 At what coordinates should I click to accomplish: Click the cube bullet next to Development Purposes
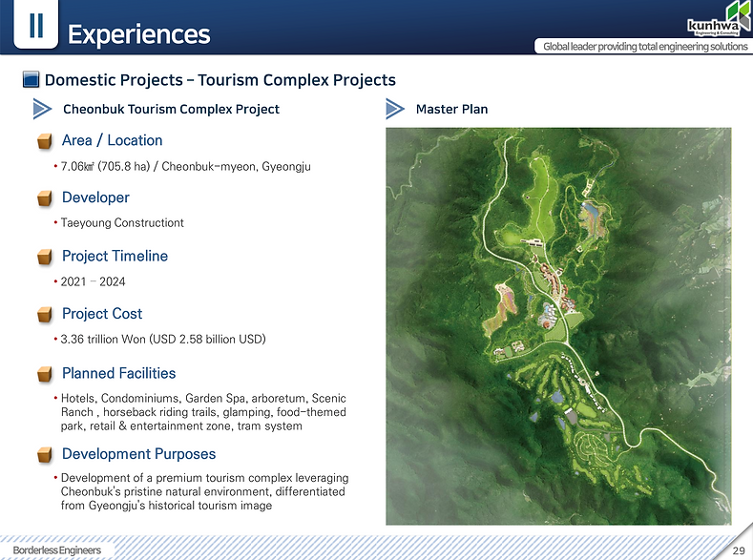point(45,454)
